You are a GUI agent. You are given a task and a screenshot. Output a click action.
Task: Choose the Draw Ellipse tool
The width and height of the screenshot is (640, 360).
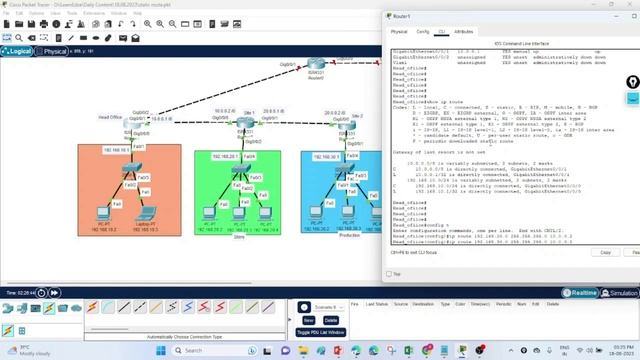96,38
